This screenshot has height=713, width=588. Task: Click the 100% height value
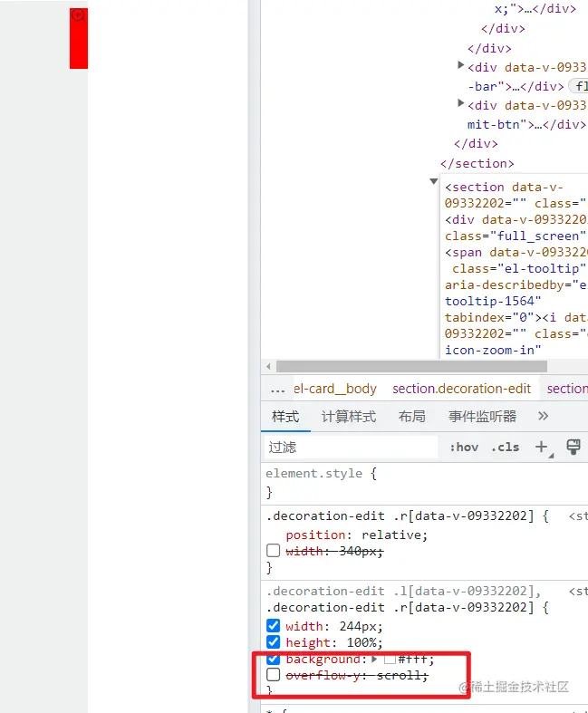pos(361,642)
